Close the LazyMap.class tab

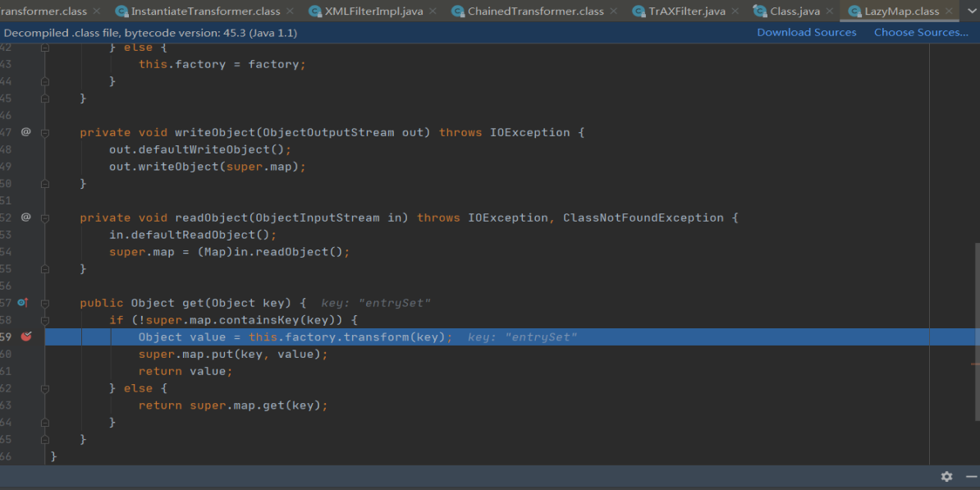[950, 11]
